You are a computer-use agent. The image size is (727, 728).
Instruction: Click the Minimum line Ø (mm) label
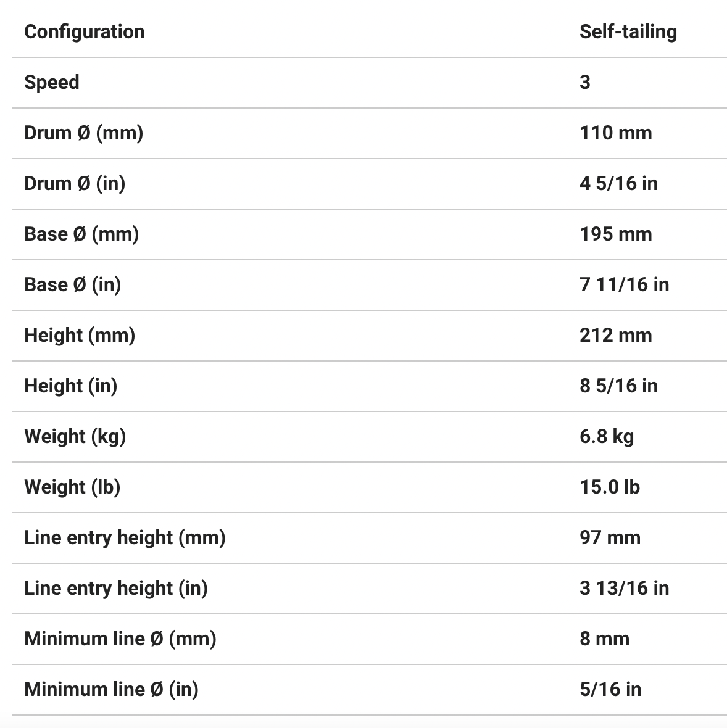(x=120, y=639)
